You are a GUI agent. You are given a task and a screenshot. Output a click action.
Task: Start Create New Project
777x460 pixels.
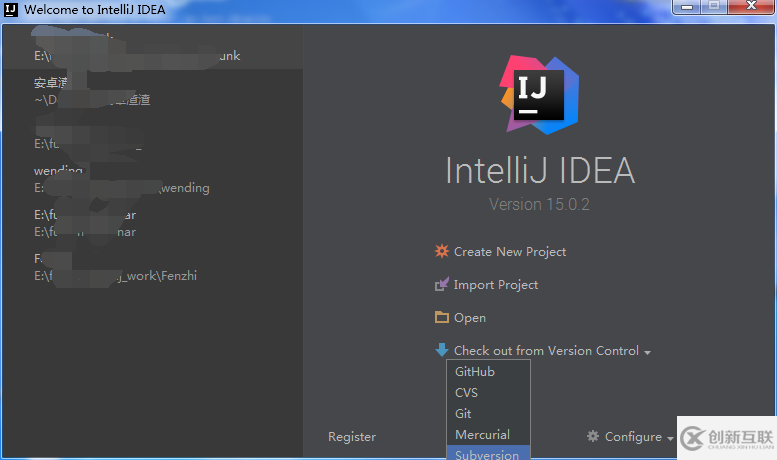pos(510,252)
